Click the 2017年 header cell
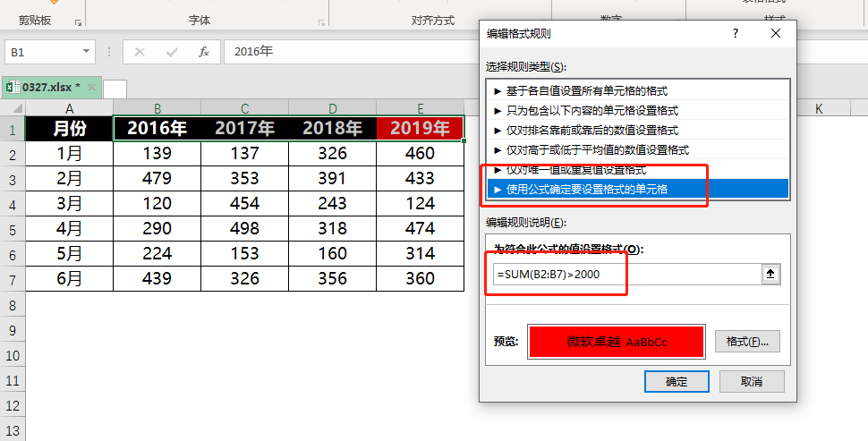Screen dimensions: 868x441 [244, 129]
